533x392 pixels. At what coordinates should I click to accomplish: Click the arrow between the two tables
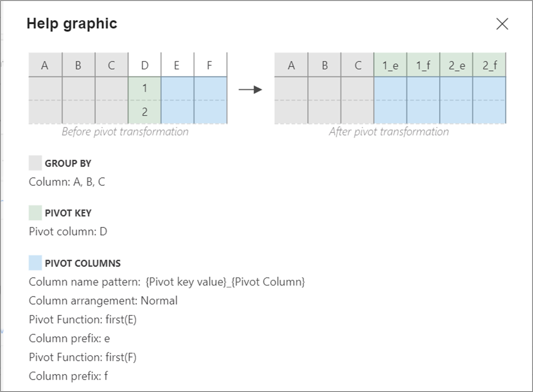[x=250, y=88]
